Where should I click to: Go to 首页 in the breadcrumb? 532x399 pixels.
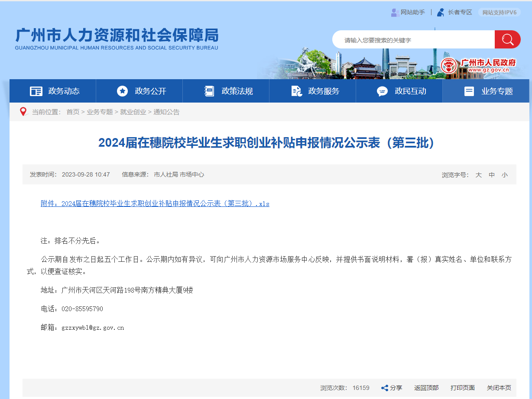(x=73, y=112)
